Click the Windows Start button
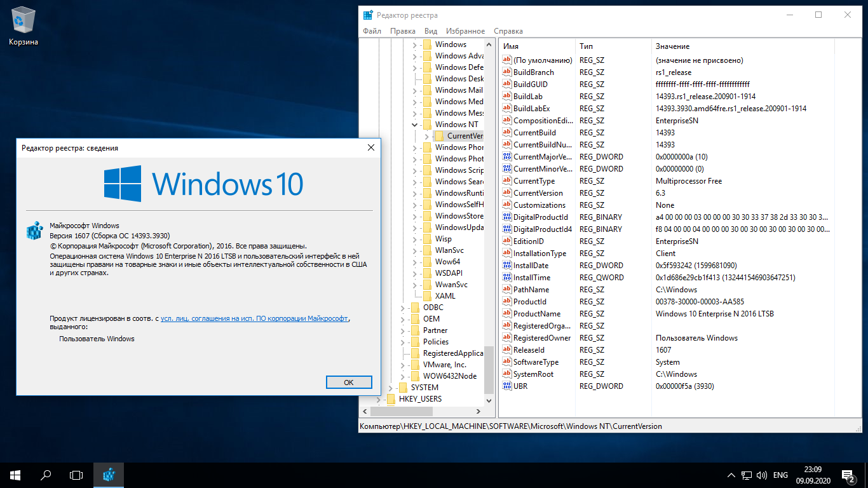Screen dimensions: 868x488 [x=15, y=475]
